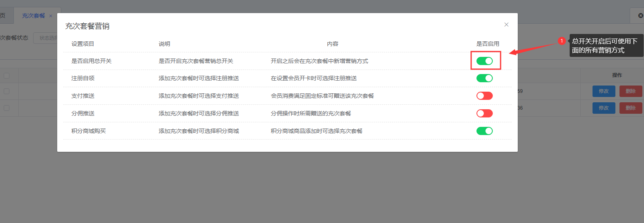644x223 pixels.
Task: Open the 状态选择 dropdown
Action: tap(45, 38)
